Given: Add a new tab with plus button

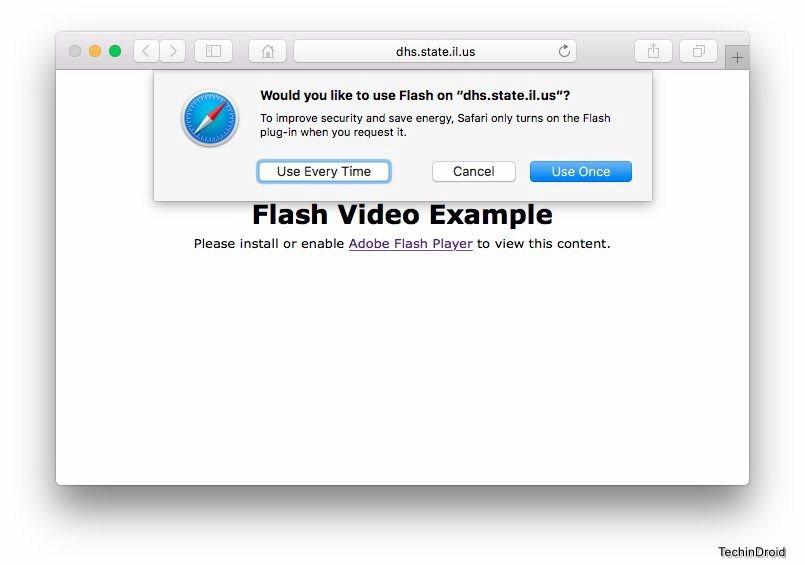Looking at the screenshot, I should (737, 57).
